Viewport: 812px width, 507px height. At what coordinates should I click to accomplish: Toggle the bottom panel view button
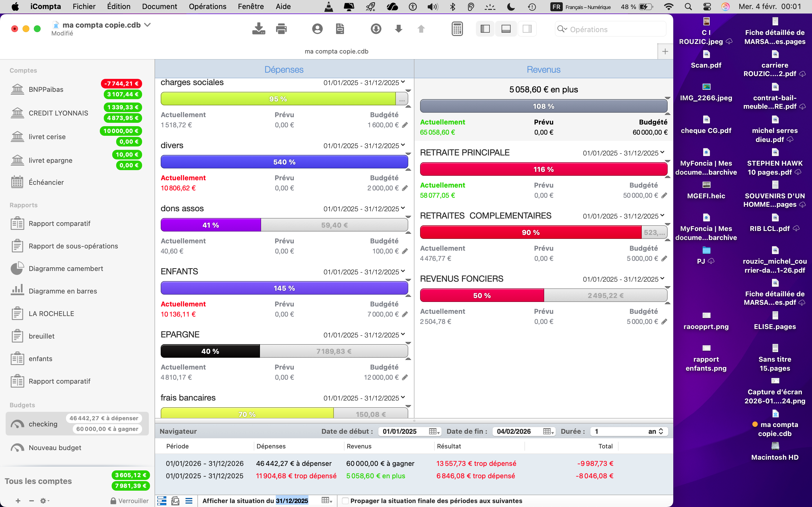tap(506, 29)
